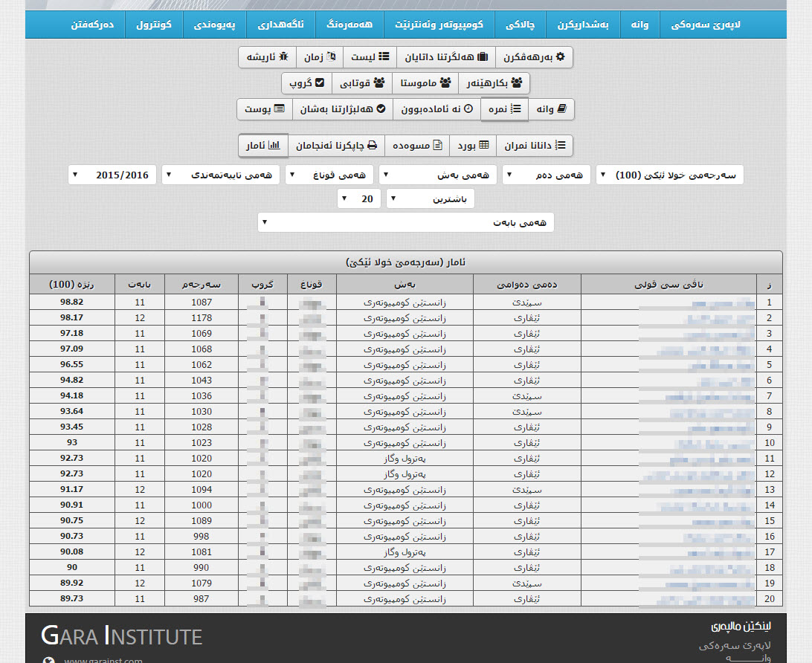Click the table grid icon button بورد
Viewport: 812px width, 663px height.
click(x=472, y=146)
